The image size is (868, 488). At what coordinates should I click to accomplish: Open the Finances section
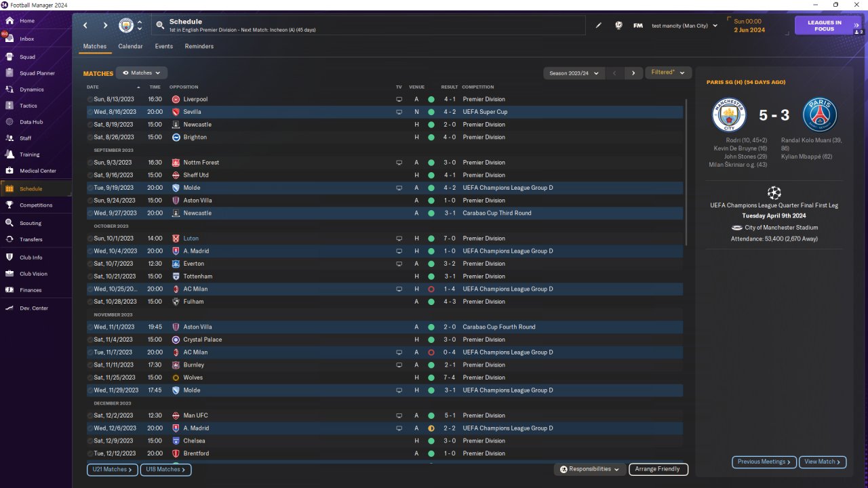[x=31, y=290]
